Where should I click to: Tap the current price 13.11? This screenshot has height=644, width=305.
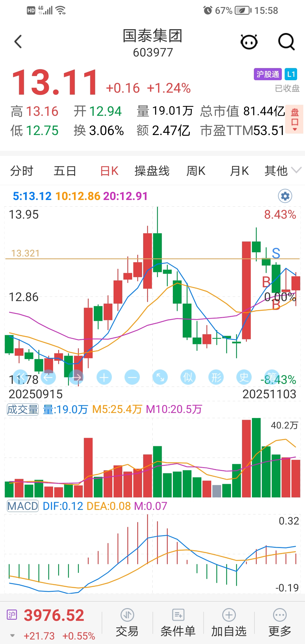(x=55, y=82)
